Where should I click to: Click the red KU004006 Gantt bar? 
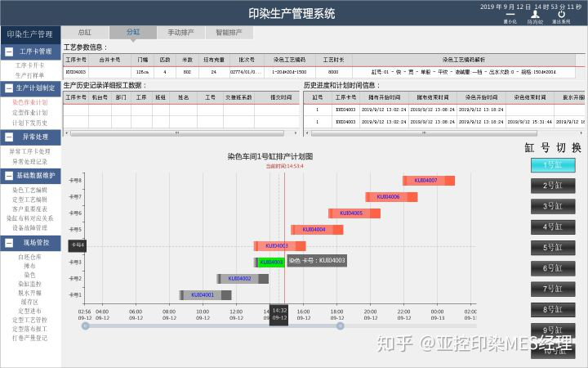(391, 197)
